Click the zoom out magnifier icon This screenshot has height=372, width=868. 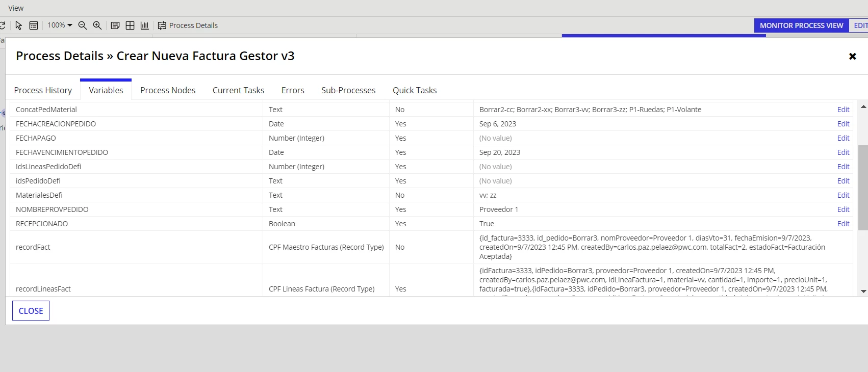pos(83,25)
